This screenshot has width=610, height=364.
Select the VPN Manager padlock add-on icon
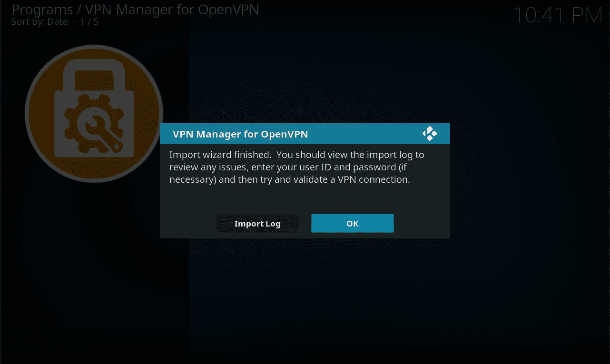(x=94, y=114)
